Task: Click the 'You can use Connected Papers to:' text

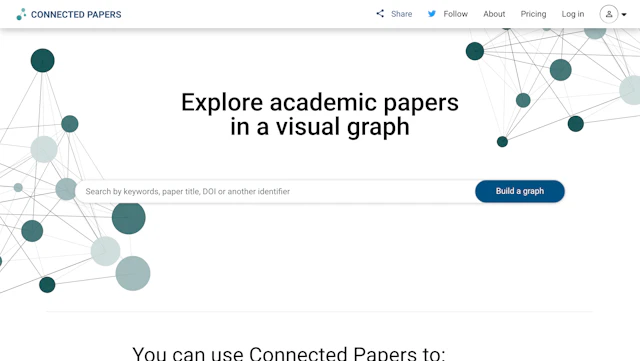Action: coord(289,353)
